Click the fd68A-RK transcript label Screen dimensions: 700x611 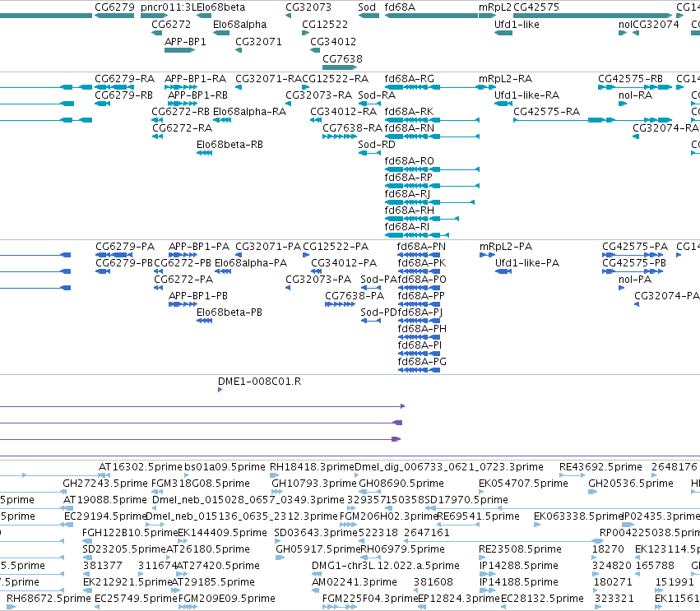tap(409, 112)
